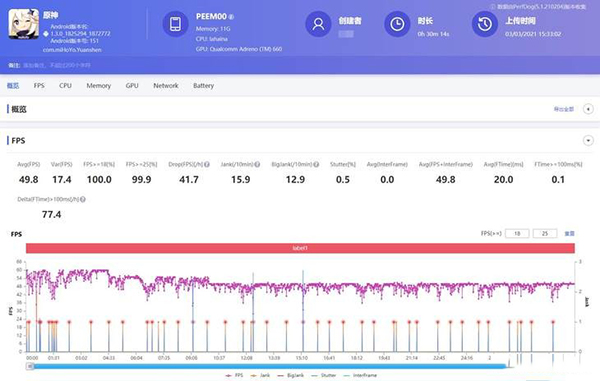600x381 pixels.
Task: Click the device name PEEM00
Action: (x=211, y=16)
